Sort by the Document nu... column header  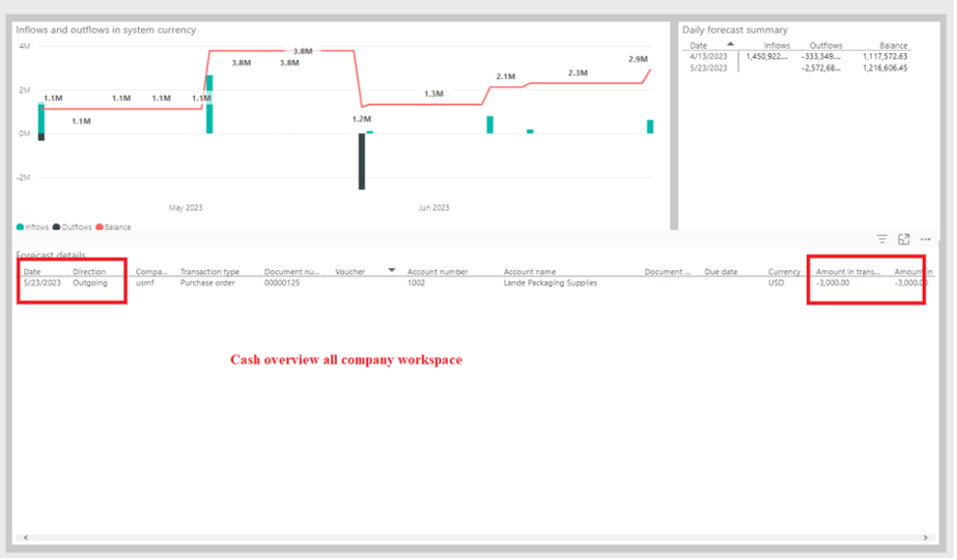[x=292, y=271]
